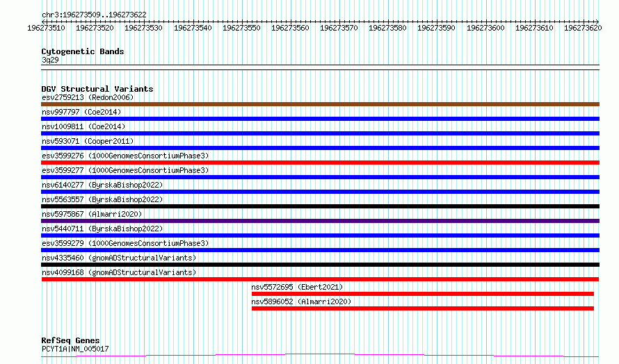Click ruler position 196273580
This screenshot has width=619, height=364.
pos(387,28)
